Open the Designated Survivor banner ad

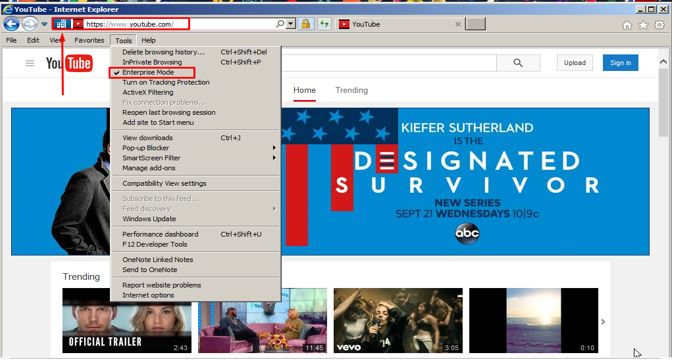[466, 181]
